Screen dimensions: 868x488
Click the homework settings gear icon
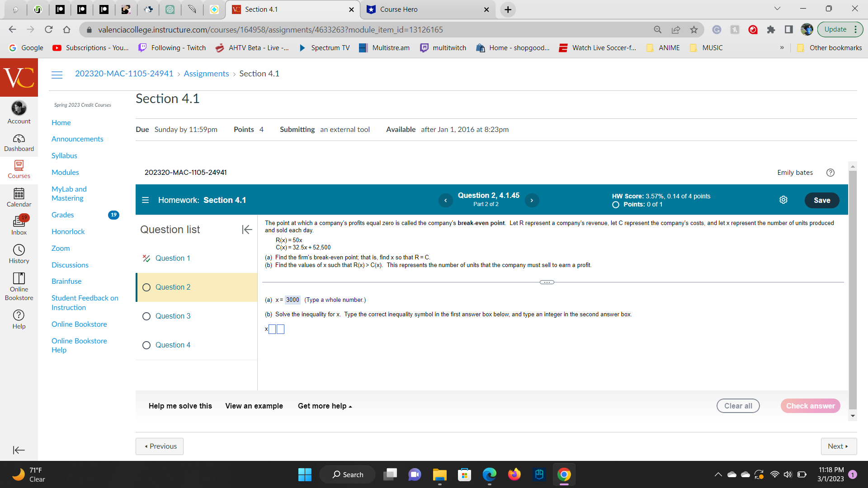point(783,200)
